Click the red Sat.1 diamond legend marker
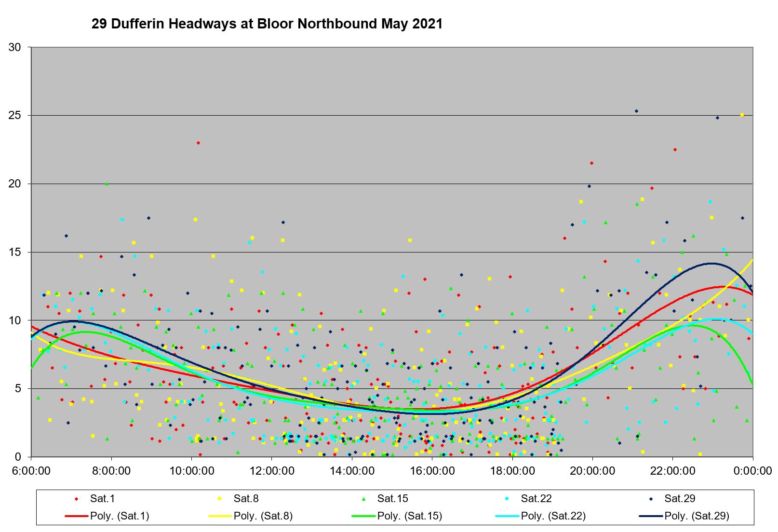The image size is (778, 532). point(77,499)
